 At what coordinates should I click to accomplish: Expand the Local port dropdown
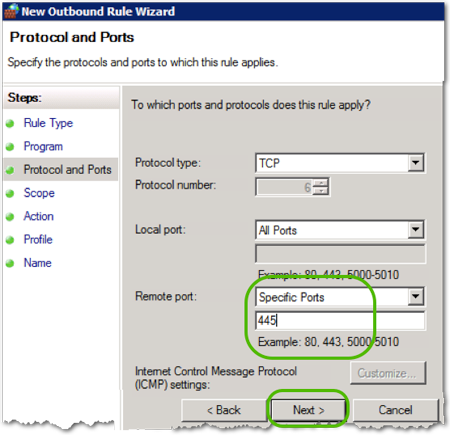[x=416, y=230]
